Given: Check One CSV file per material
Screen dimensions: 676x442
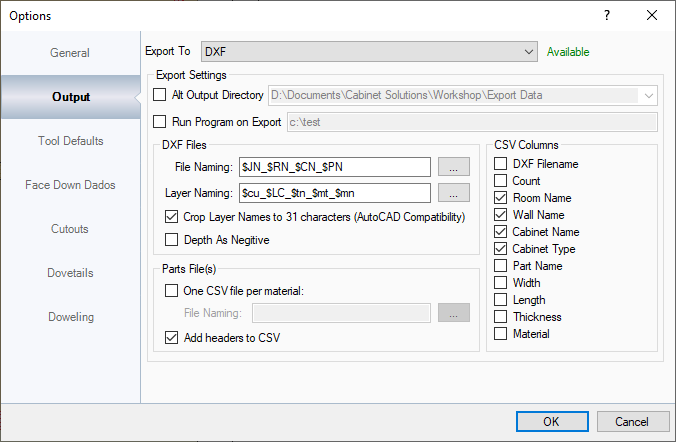Looking at the screenshot, I should pos(172,290).
